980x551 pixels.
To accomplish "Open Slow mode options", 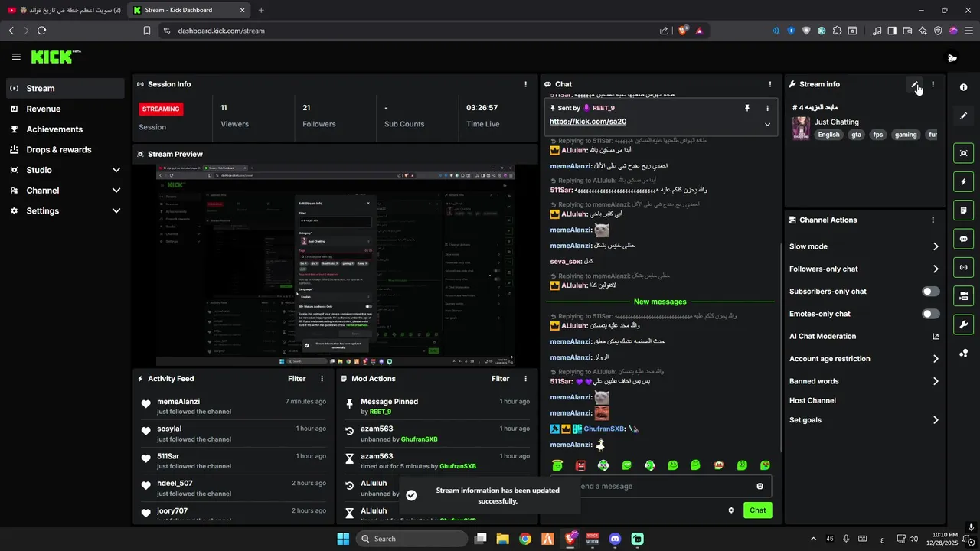I will tap(864, 246).
